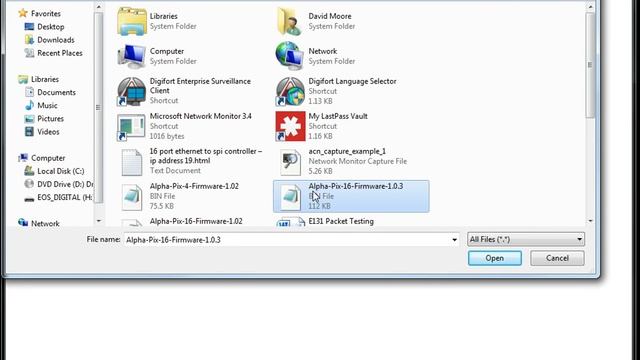The width and height of the screenshot is (640, 360).
Task: Open Downloads label in Favorites
Action: (x=56, y=40)
